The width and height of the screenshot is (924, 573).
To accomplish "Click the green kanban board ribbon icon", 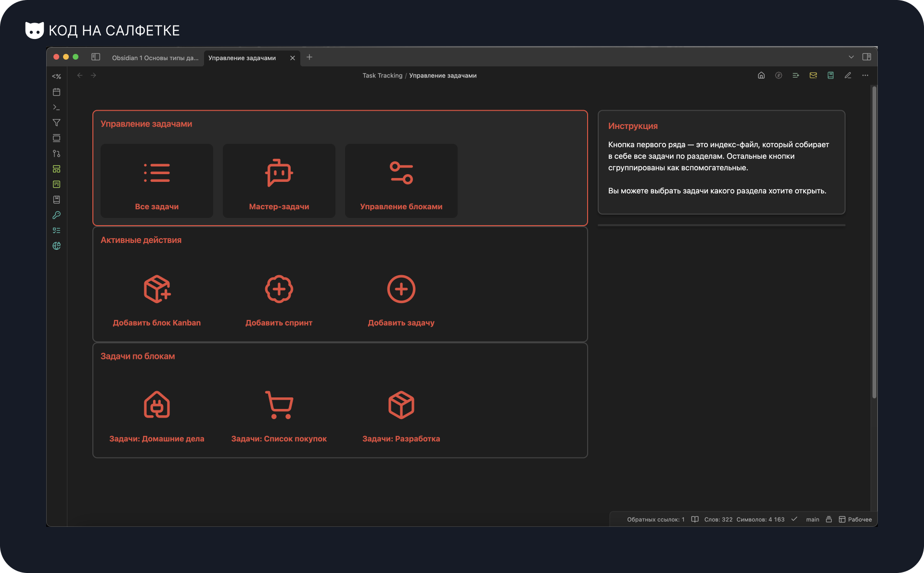I will tap(56, 184).
